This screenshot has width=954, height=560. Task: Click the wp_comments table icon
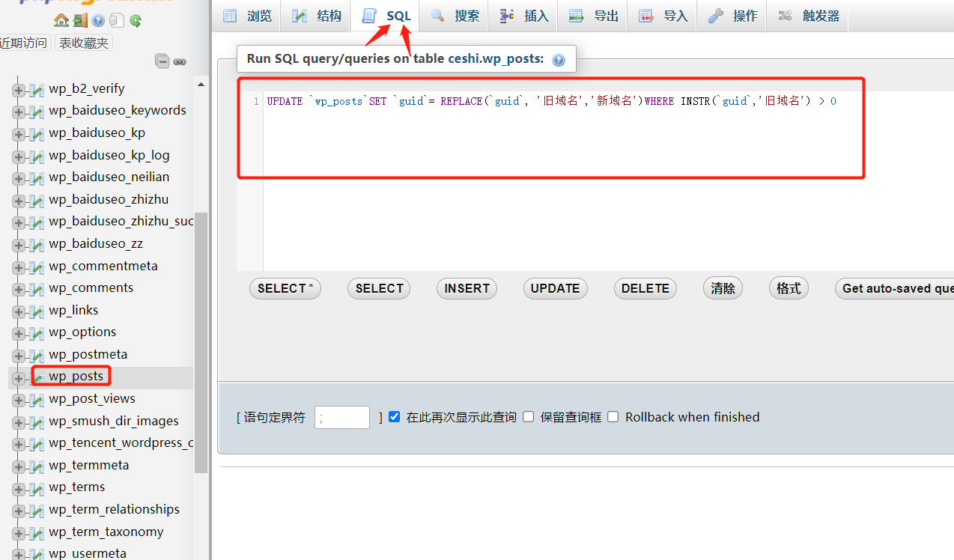[x=36, y=289]
